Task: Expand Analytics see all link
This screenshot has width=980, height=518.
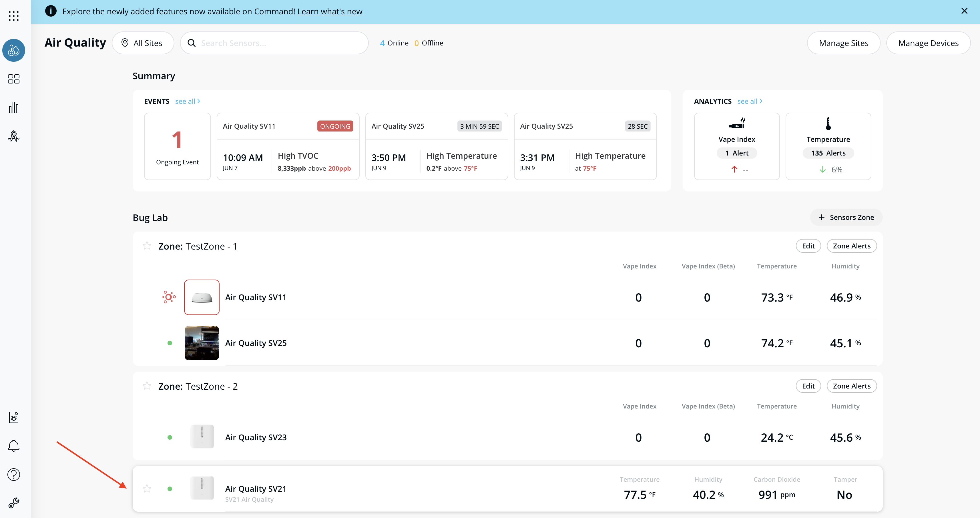Action: point(750,101)
